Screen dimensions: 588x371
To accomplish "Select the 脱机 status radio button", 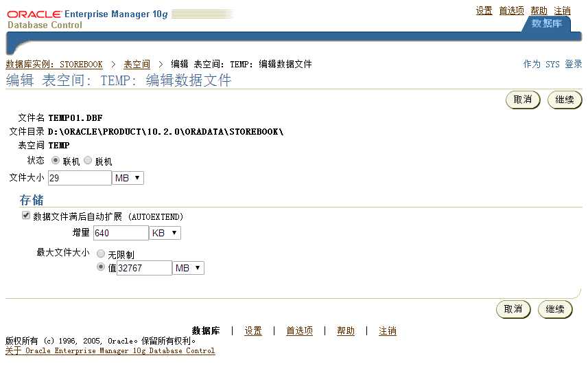I will [88, 161].
